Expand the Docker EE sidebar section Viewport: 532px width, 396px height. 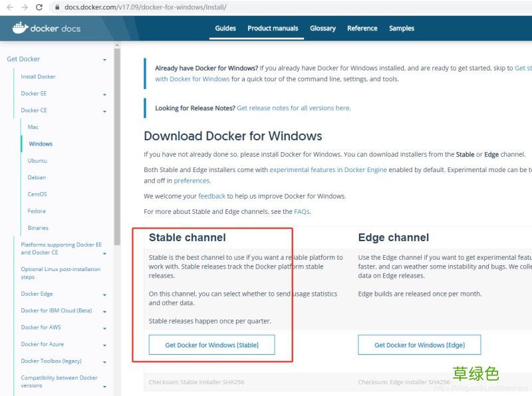coord(106,94)
